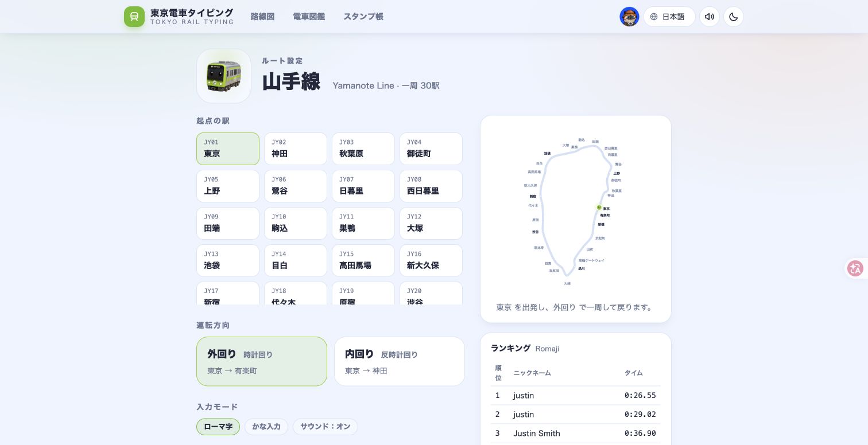Choose JY14 目白 station card

[296, 260]
